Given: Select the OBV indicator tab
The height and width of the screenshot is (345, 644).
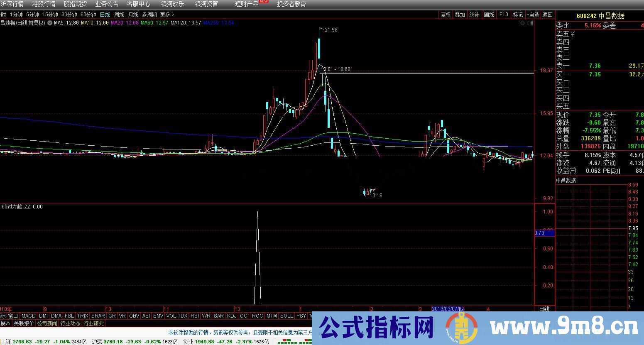Looking at the screenshot, I should [x=134, y=316].
